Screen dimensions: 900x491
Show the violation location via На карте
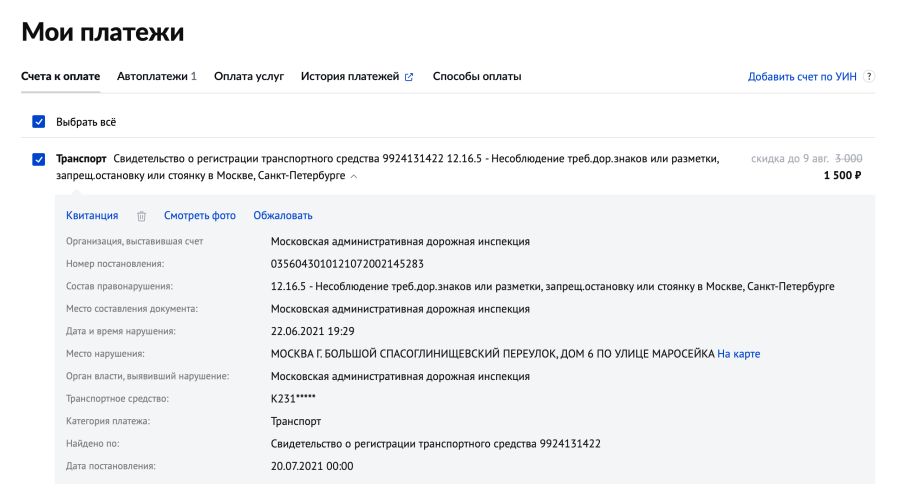coord(738,354)
